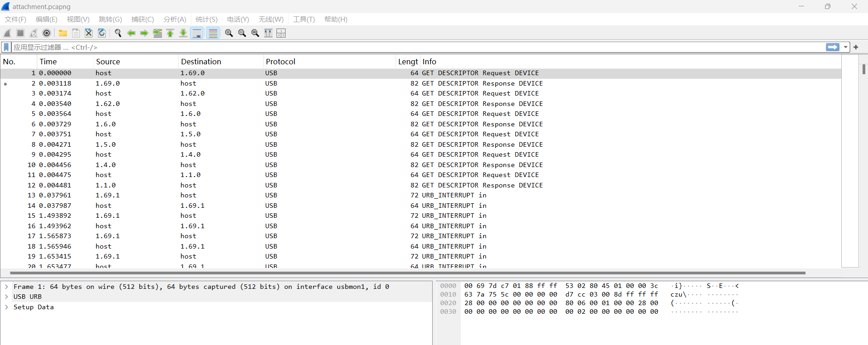This screenshot has height=345, width=868.
Task: Expand the Setup Data tree item
Action: tap(7, 307)
